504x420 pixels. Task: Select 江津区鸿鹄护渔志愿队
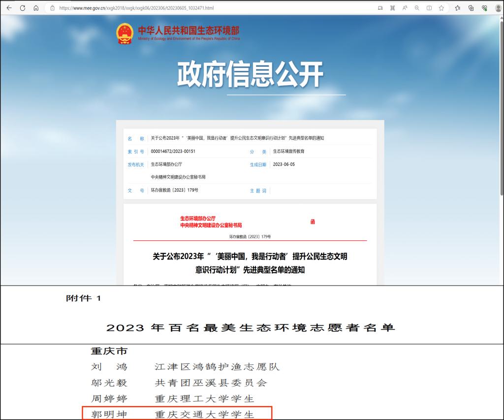pyautogui.click(x=217, y=367)
